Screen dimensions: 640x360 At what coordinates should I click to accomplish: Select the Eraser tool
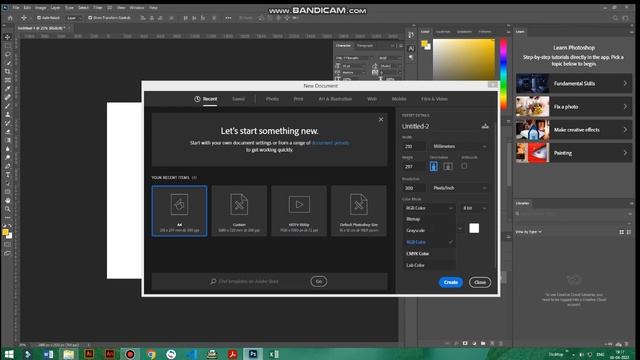point(7,131)
